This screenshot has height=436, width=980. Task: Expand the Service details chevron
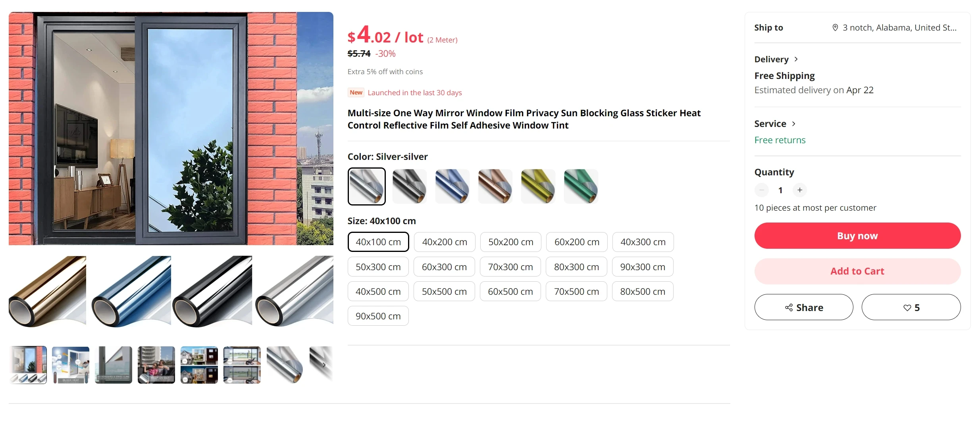pyautogui.click(x=793, y=124)
